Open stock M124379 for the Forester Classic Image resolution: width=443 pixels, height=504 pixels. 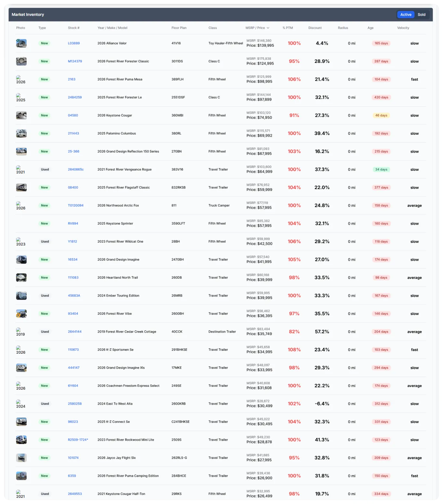(x=75, y=61)
